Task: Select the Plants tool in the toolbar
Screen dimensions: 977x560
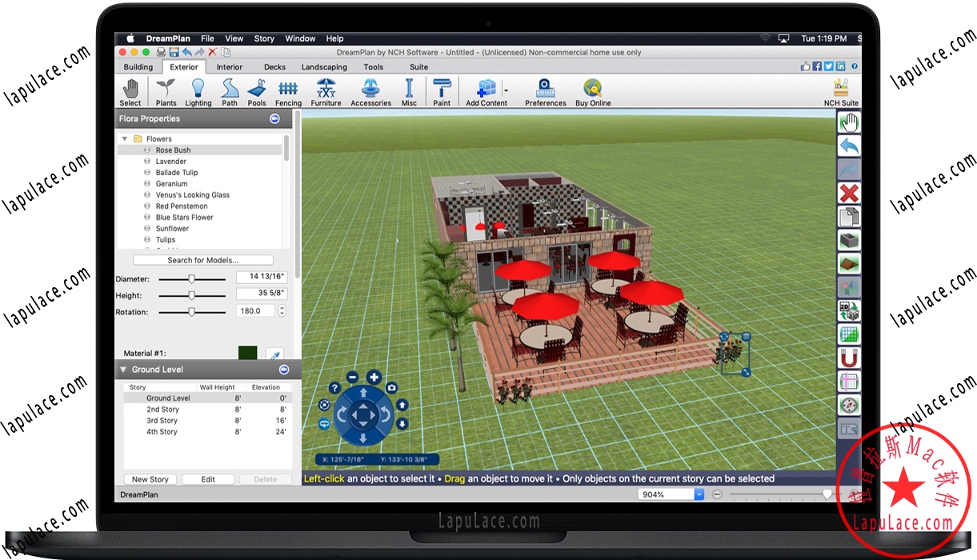Action: tap(166, 92)
